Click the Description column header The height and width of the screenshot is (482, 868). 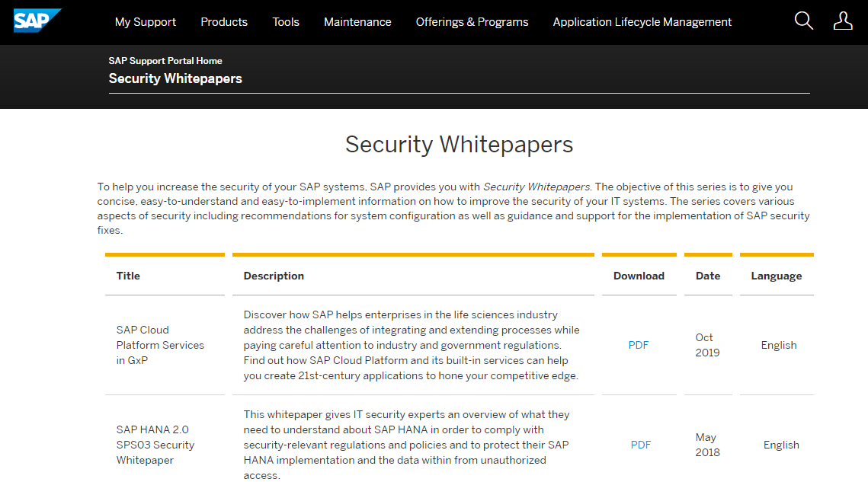pos(274,276)
